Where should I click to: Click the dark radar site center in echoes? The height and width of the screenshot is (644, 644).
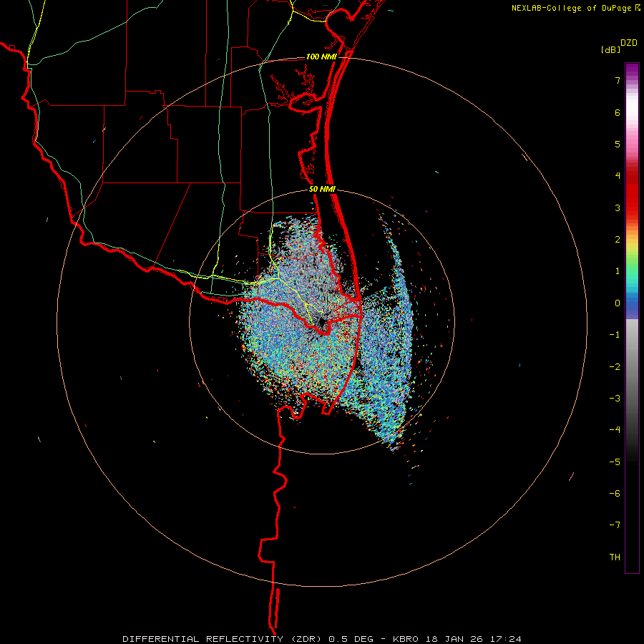[x=321, y=321]
